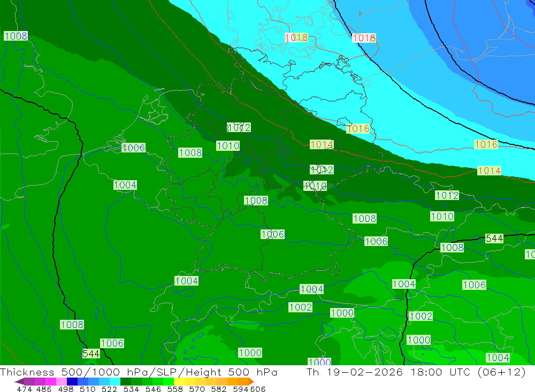The height and width of the screenshot is (392, 535).
Task: Click red 1018 label touching the black contour
Action: 364,38
